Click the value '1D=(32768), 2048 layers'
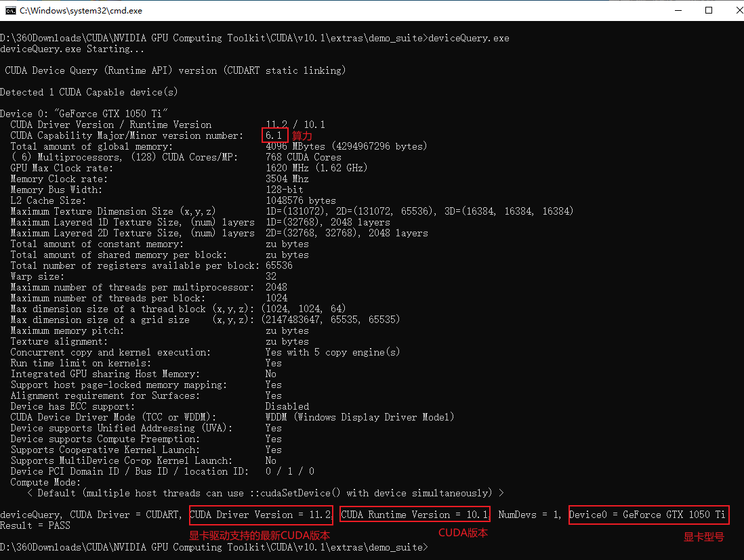 (328, 222)
